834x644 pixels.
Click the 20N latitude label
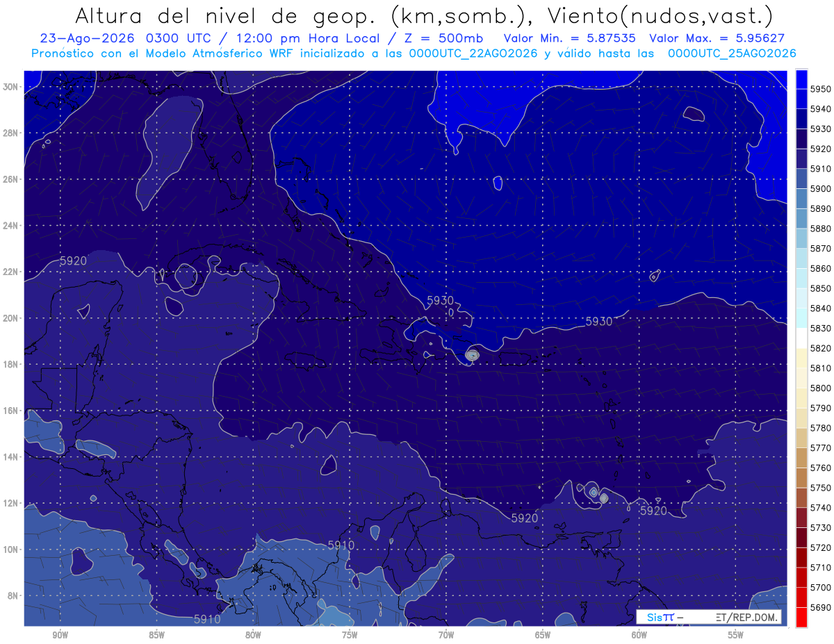click(12, 318)
